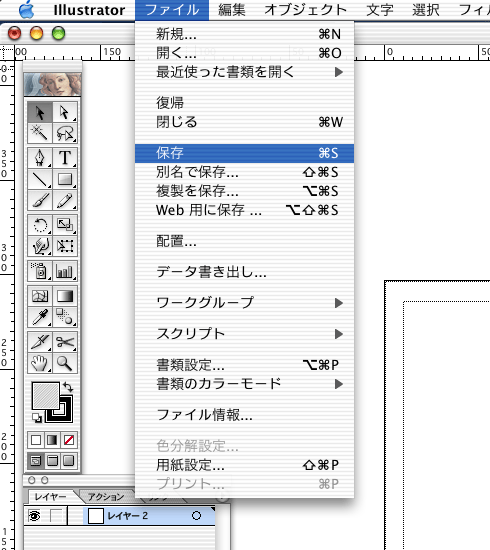Viewport: 490px width, 550px height.
Task: Select the Rotate tool
Action: [x=40, y=225]
